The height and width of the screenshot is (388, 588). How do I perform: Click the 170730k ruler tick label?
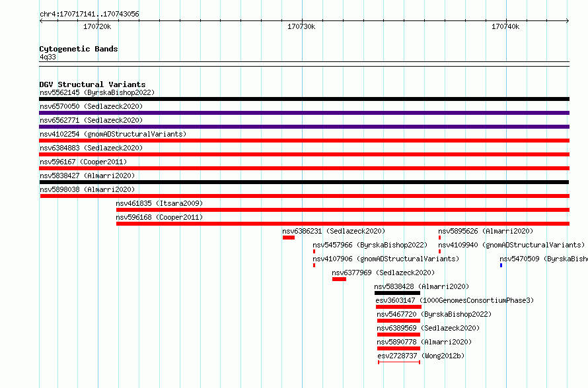pos(301,27)
